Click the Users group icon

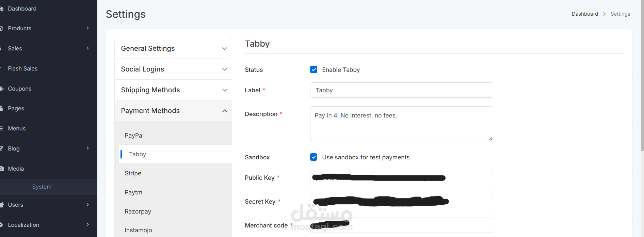pyautogui.click(x=2, y=205)
